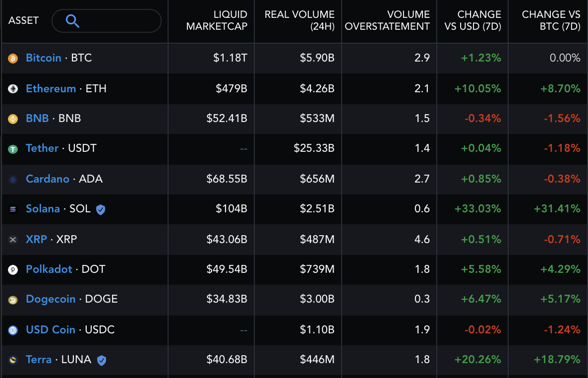Focus the asset search field
The width and height of the screenshot is (588, 378).
coord(107,21)
